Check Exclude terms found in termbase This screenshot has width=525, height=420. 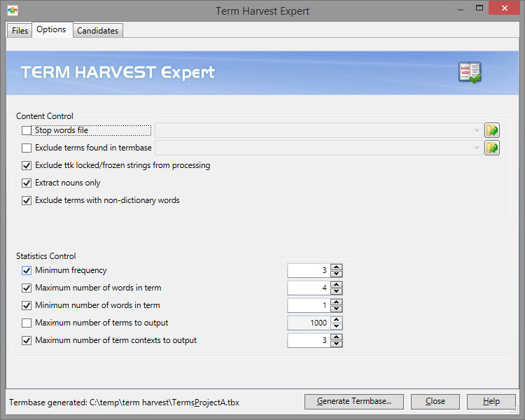[27, 148]
